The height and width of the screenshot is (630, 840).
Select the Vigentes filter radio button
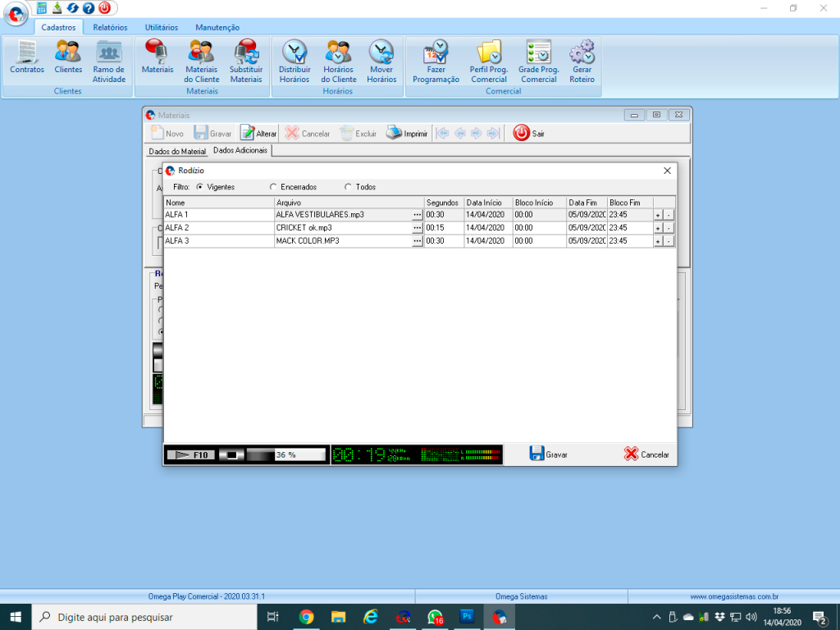200,187
